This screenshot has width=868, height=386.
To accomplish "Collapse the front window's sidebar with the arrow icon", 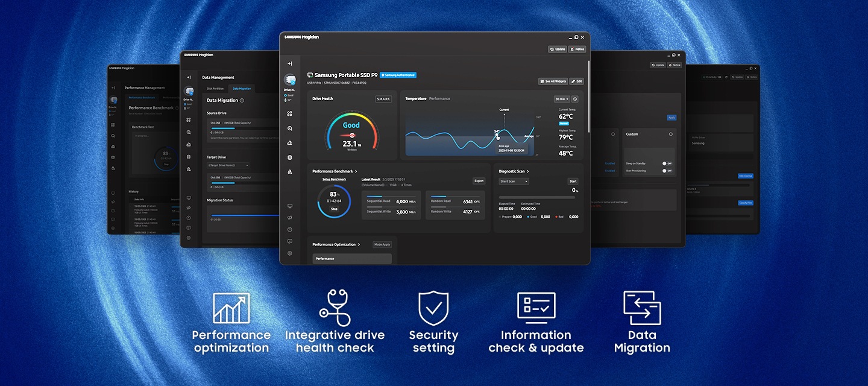I will pyautogui.click(x=290, y=63).
